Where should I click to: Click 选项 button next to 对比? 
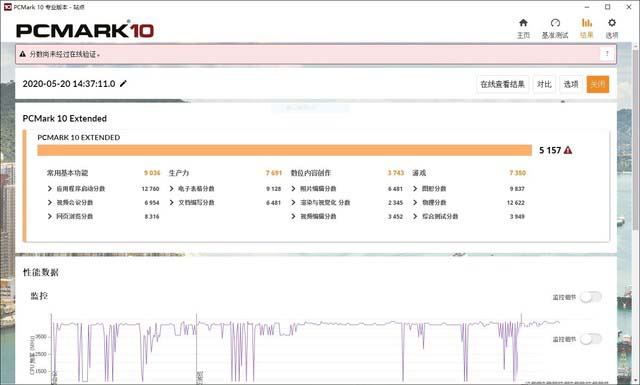[x=571, y=84]
